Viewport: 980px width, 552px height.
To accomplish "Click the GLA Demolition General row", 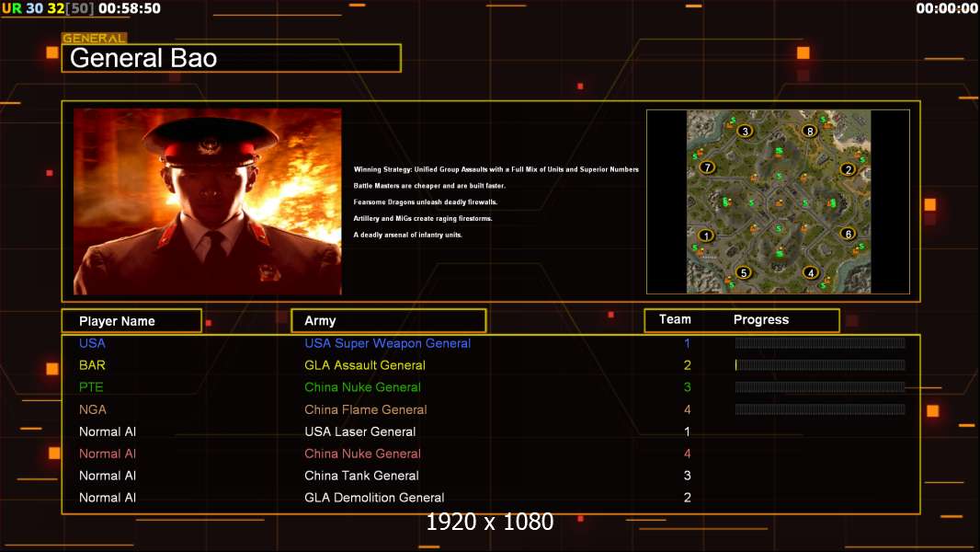I will click(x=374, y=498).
